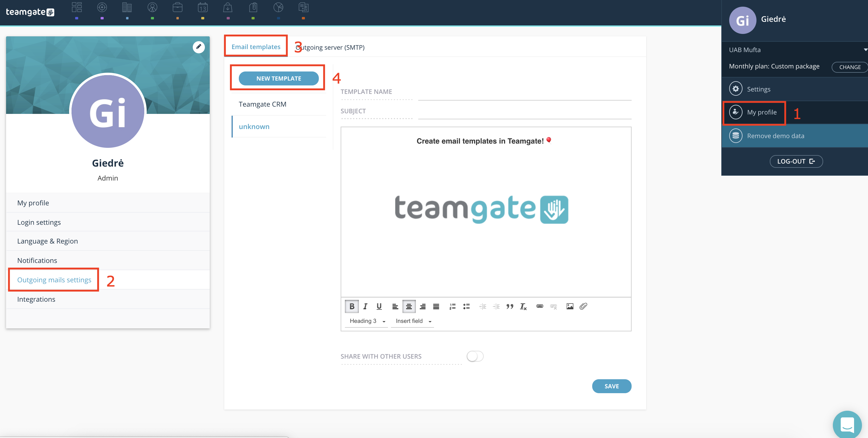Click the Remove demo data database icon

(736, 136)
